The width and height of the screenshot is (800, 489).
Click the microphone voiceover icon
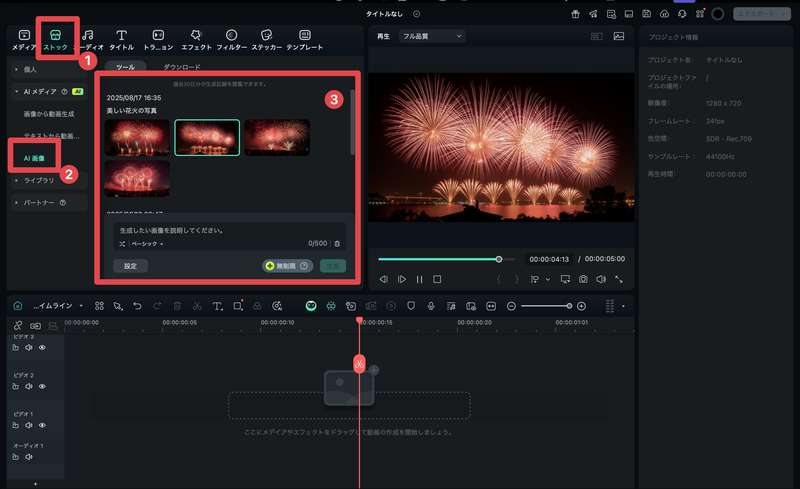click(431, 306)
